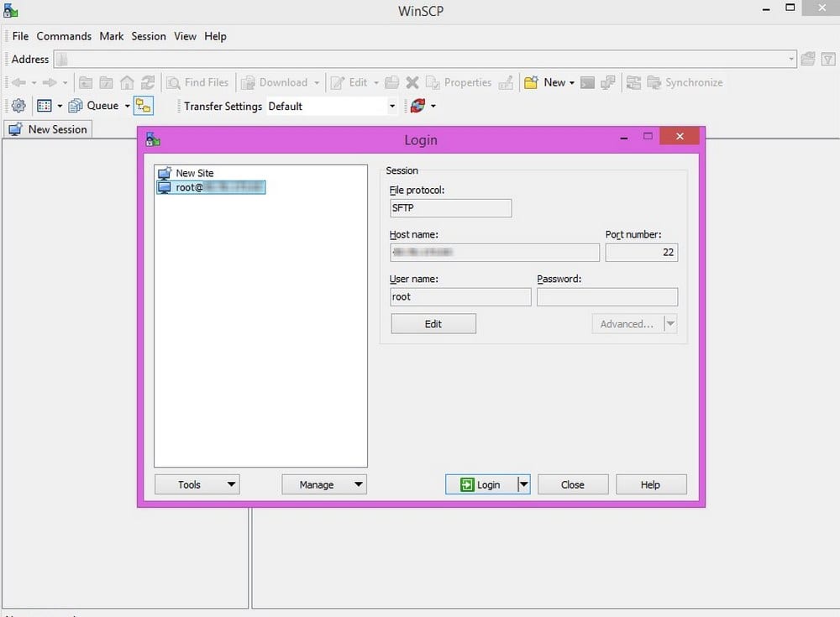Click the root directory folder icon
The height and width of the screenshot is (617, 840).
click(x=106, y=82)
